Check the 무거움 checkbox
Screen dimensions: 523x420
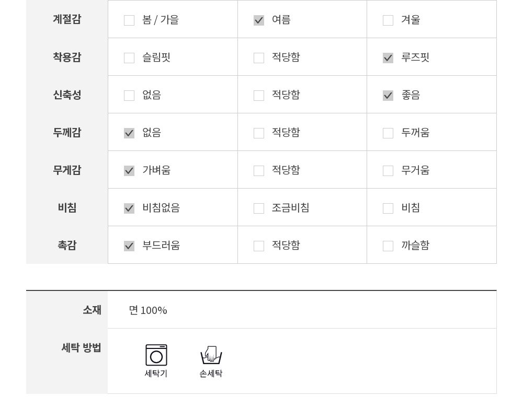[x=388, y=171]
